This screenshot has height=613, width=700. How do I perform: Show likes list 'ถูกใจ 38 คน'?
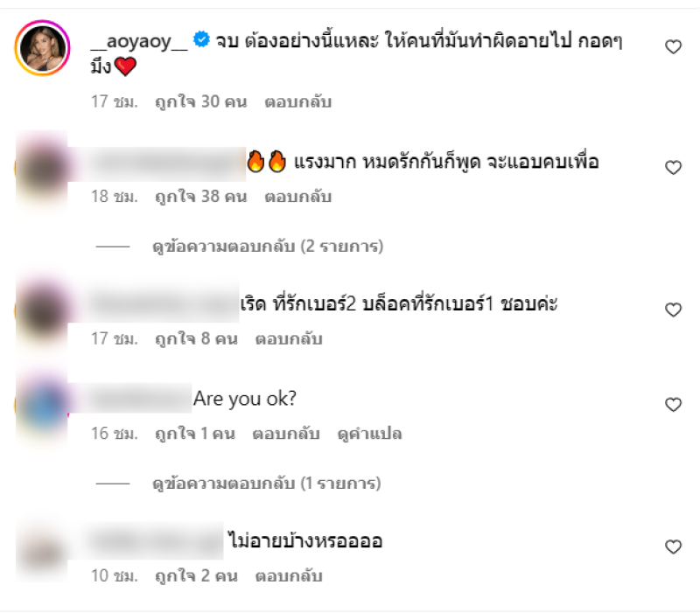(x=201, y=196)
